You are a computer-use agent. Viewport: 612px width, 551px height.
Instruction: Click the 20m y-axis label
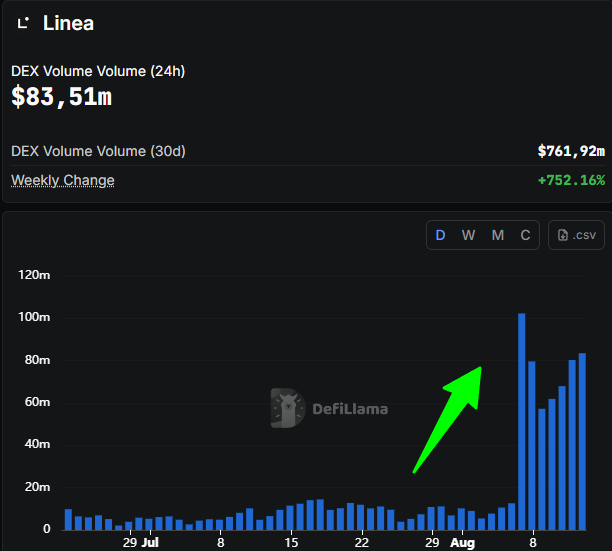click(x=37, y=487)
